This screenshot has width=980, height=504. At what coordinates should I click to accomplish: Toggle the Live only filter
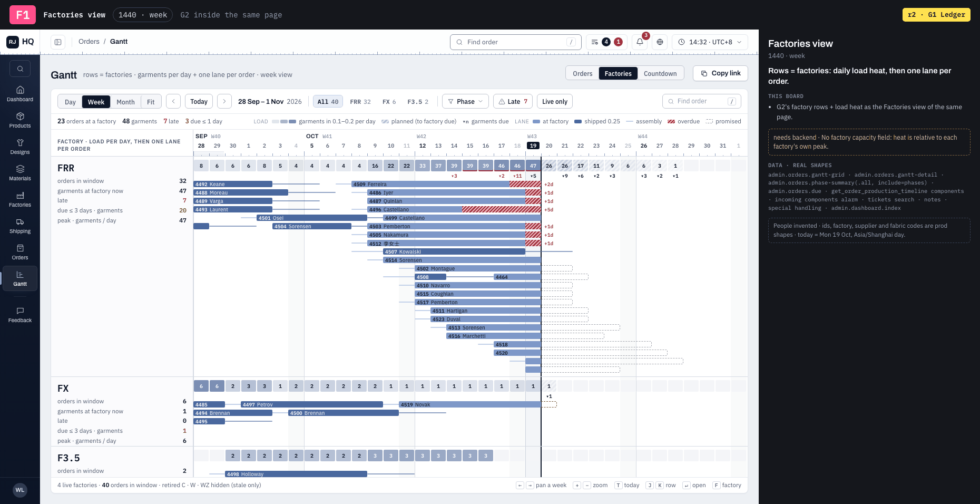pyautogui.click(x=554, y=101)
